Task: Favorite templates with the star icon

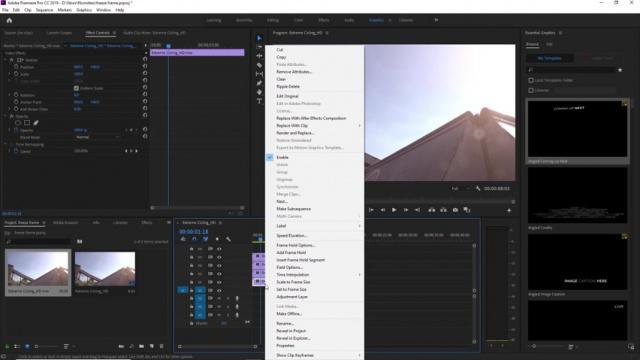Action: pyautogui.click(x=620, y=70)
